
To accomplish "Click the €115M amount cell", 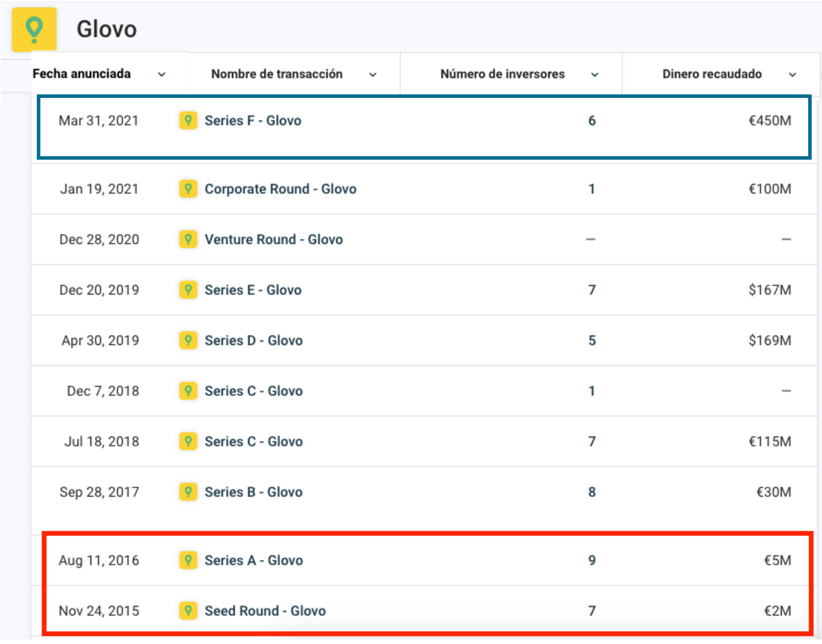I will point(770,441).
